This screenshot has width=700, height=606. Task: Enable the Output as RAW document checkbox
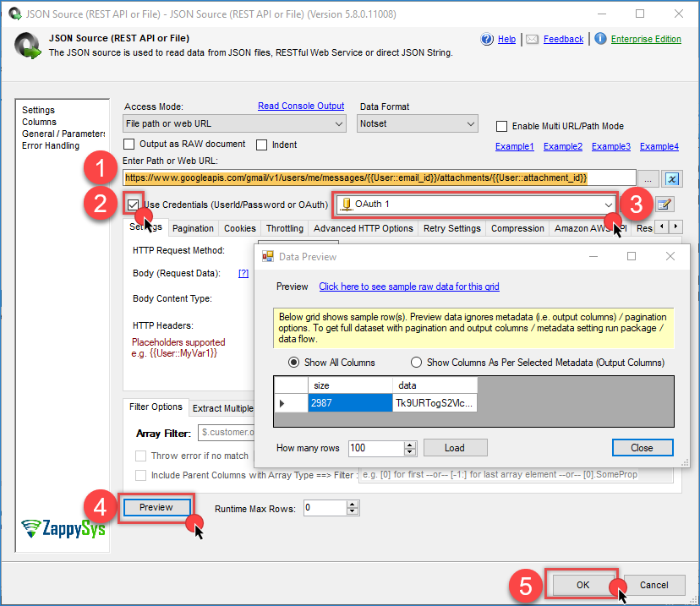tap(130, 145)
